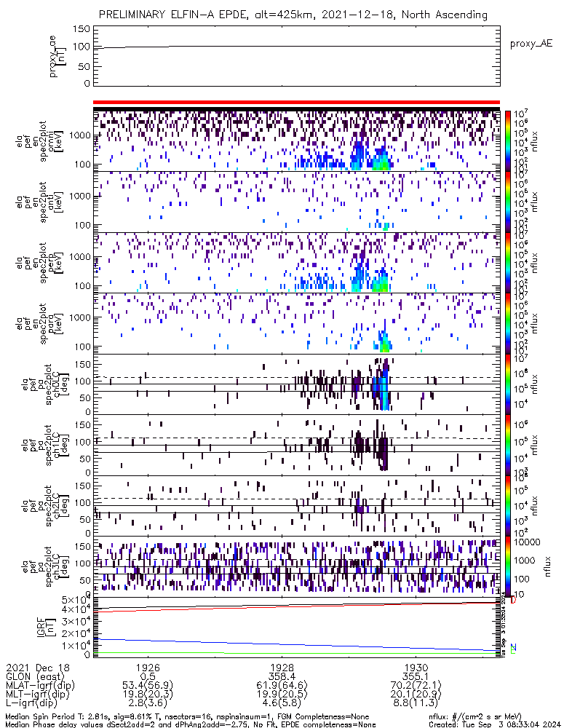Viewport: 564px width, 728px height.
Task: Click the L value 2.8(3.6)
Action: [148, 703]
